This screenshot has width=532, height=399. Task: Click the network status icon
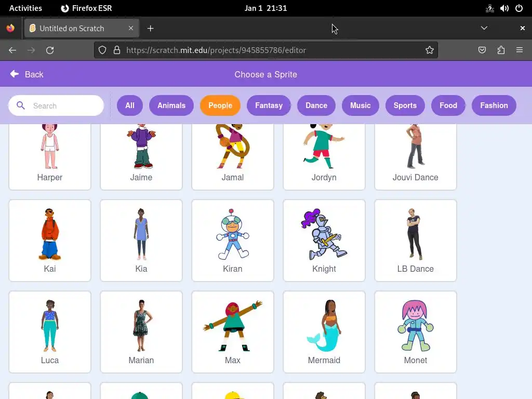click(489, 8)
